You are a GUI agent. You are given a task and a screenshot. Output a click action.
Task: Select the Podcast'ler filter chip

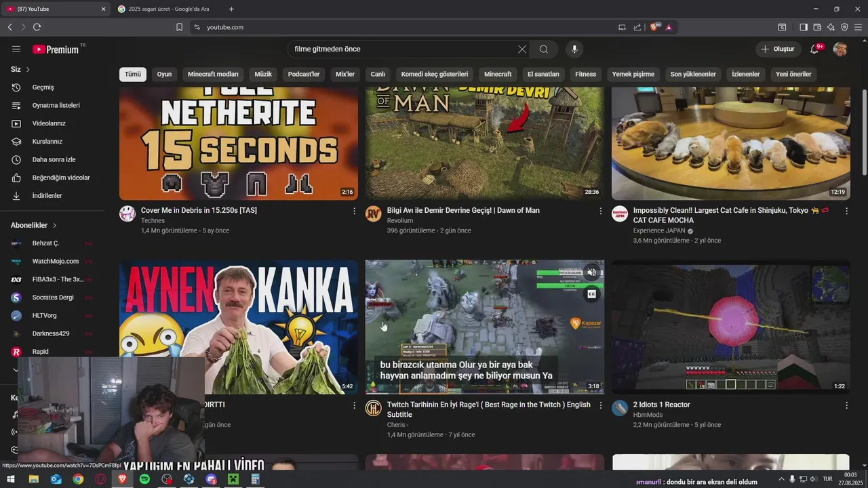(304, 75)
